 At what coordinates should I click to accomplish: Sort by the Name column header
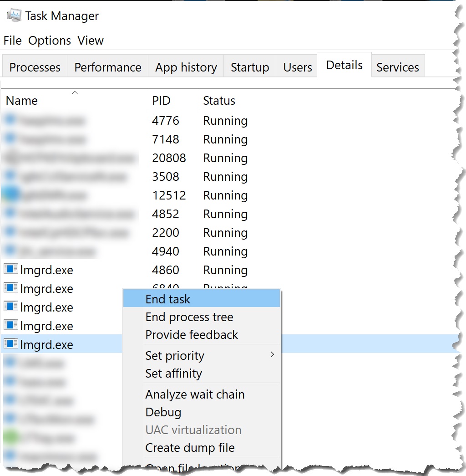22,101
